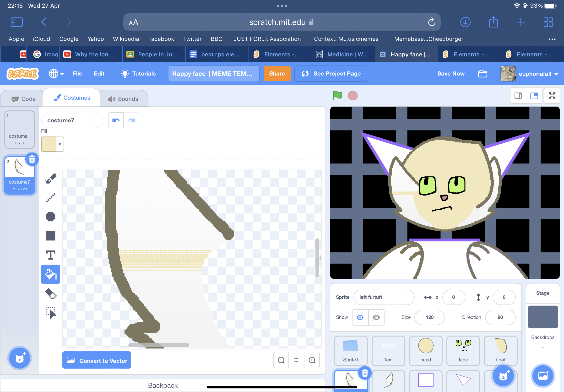564x392 pixels.
Task: Enter full screen stage mode
Action: (x=552, y=96)
